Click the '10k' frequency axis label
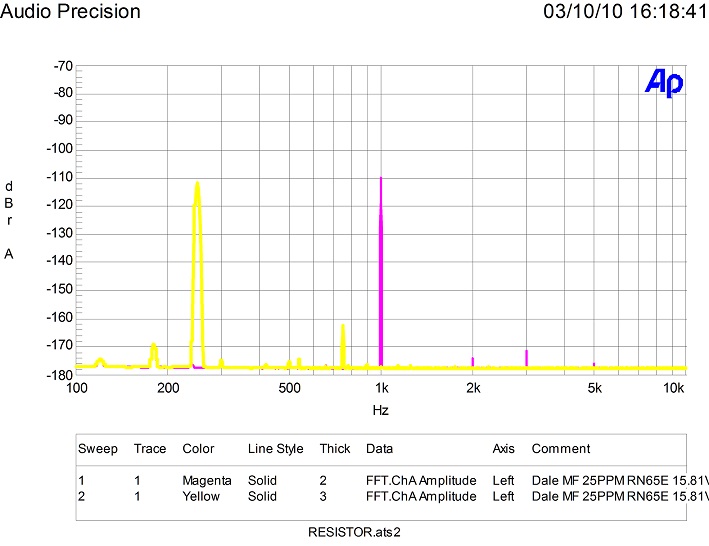The width and height of the screenshot is (709, 546). point(674,388)
